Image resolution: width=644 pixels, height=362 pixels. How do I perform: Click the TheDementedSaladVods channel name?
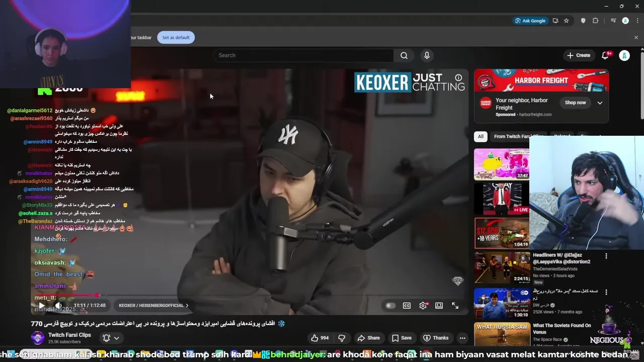point(555,269)
